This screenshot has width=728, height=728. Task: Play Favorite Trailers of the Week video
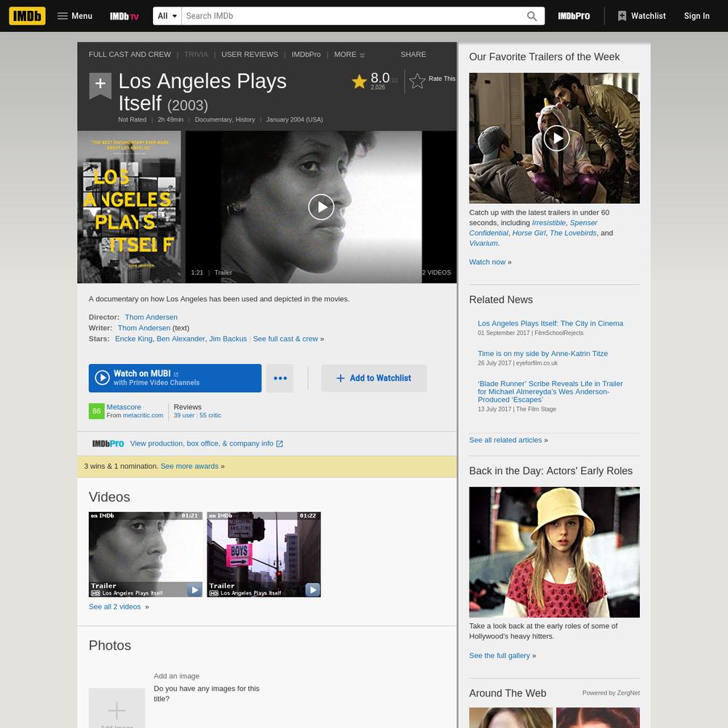click(556, 138)
